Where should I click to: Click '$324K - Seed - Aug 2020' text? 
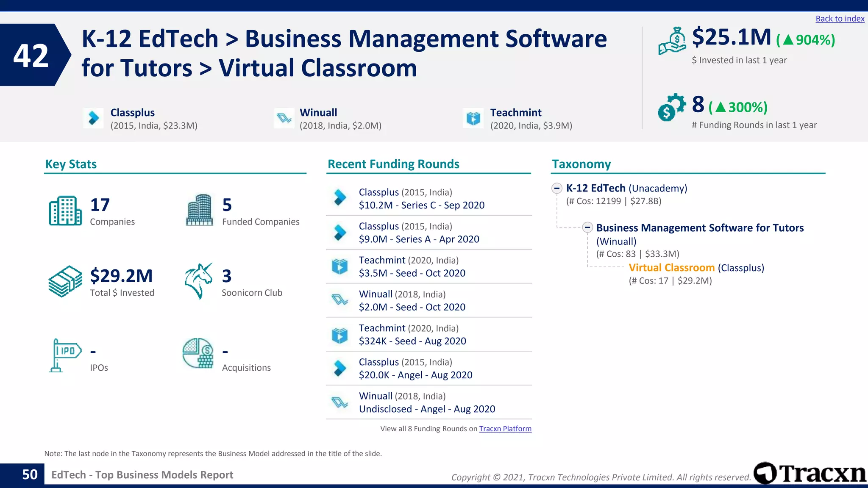(412, 341)
